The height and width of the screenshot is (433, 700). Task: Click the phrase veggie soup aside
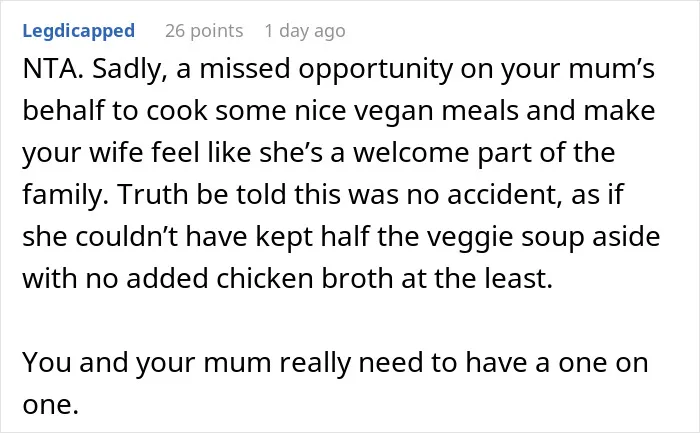[543, 237]
